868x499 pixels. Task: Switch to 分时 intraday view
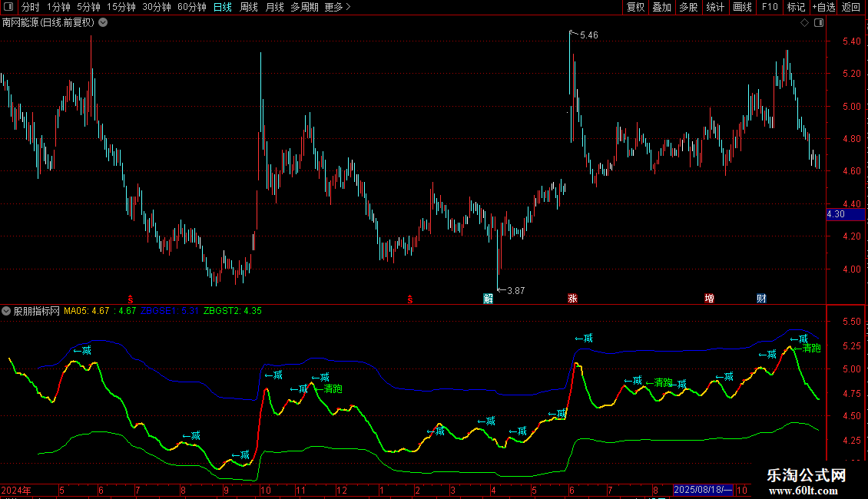[31, 7]
